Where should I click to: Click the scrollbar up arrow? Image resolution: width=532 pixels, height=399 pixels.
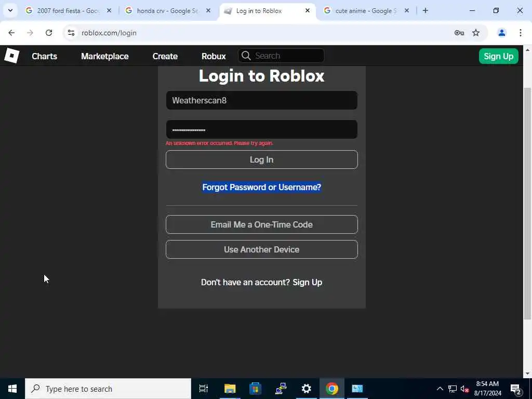[527, 50]
